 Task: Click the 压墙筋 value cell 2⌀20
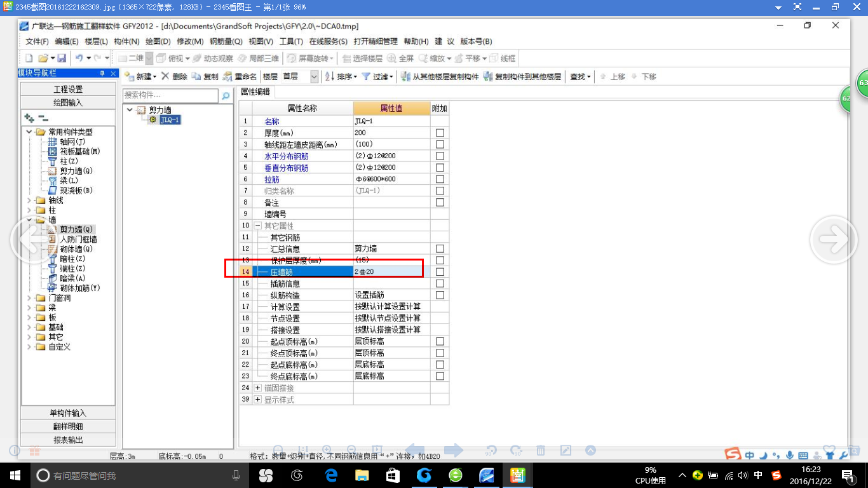click(391, 272)
